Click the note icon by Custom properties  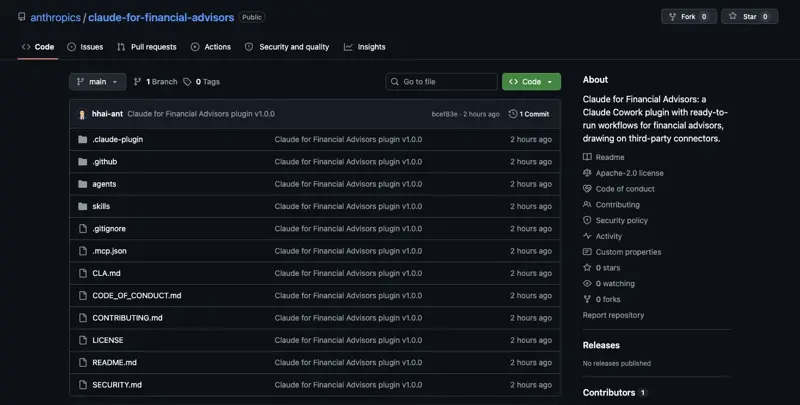pyautogui.click(x=587, y=252)
